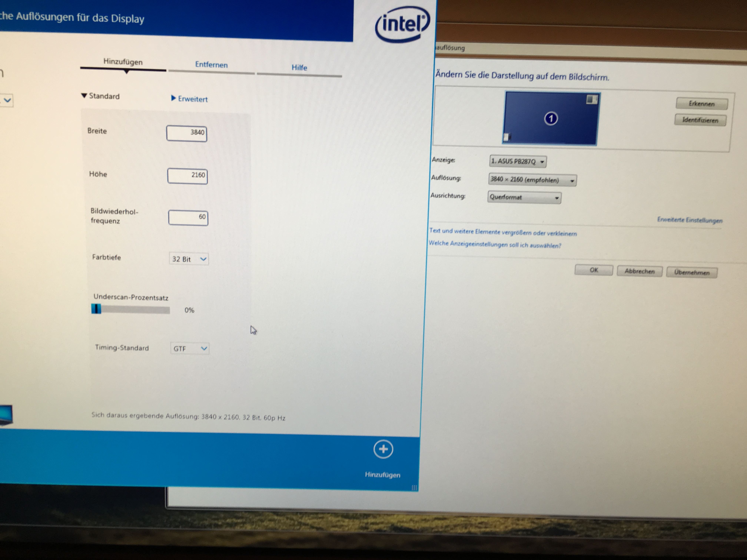Click the Hinzufügen plus icon
Image resolution: width=747 pixels, height=560 pixels.
[383, 449]
